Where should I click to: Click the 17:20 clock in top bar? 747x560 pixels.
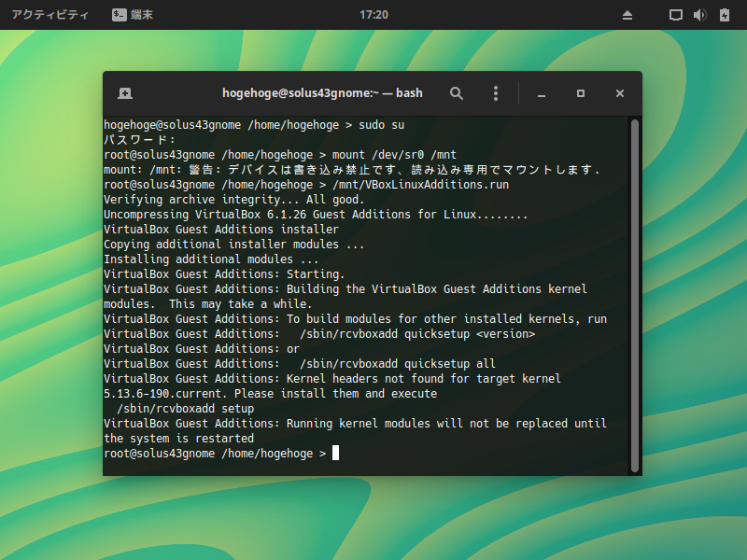click(373, 15)
